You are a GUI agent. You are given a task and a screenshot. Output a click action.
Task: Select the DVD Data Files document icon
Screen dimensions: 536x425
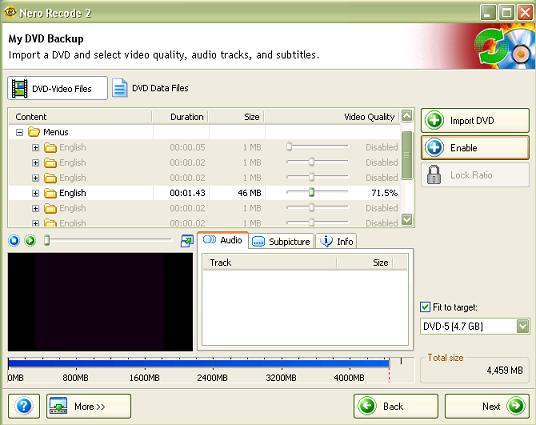120,88
